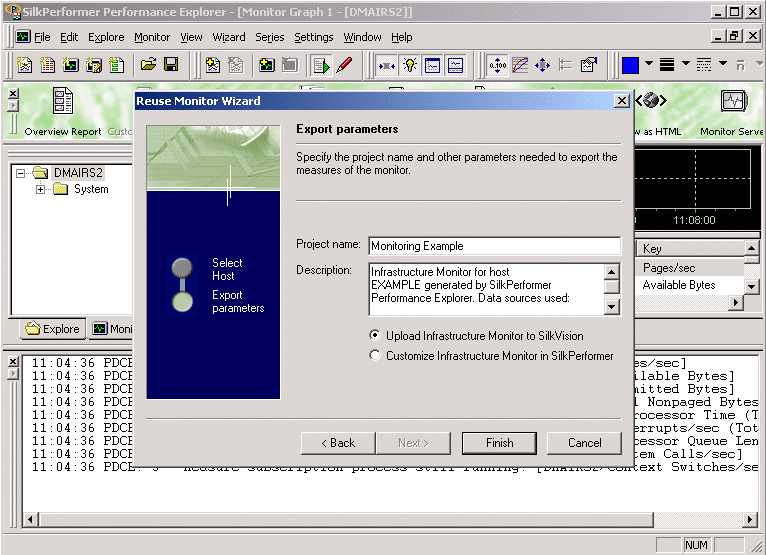Open the Monitor menu
The image size is (766, 555).
(152, 37)
